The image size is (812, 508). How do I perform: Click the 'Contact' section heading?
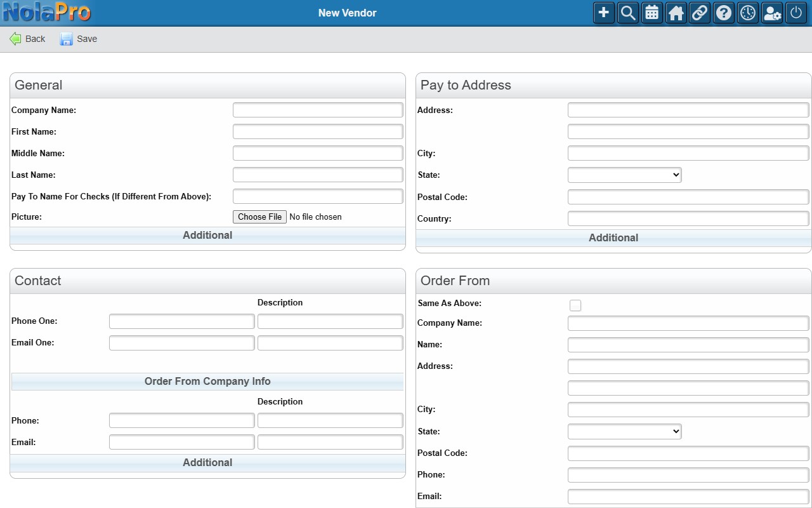[38, 281]
